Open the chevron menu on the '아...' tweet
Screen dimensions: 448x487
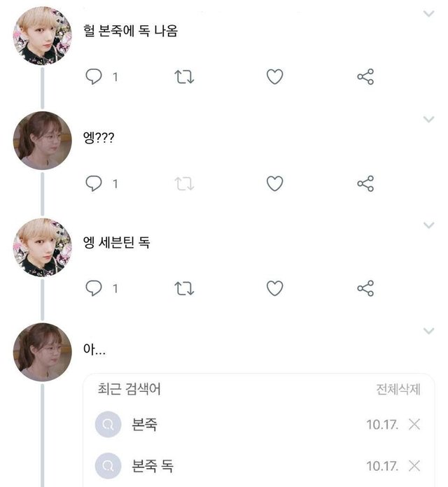pos(429,331)
